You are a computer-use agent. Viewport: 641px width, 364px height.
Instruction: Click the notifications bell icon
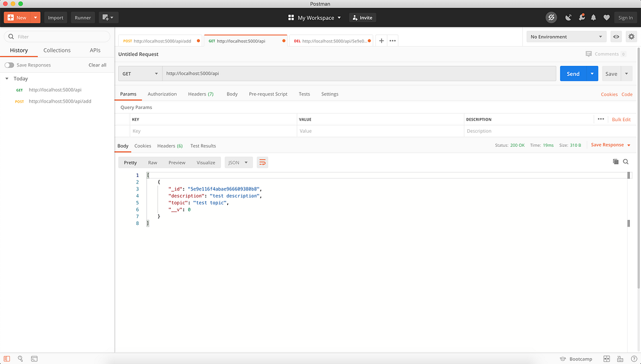(x=593, y=17)
